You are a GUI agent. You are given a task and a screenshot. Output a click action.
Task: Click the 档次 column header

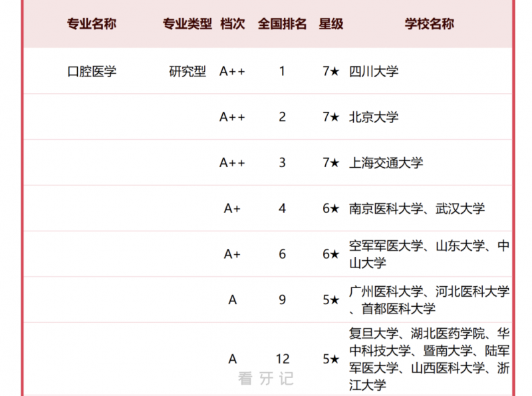pyautogui.click(x=232, y=24)
